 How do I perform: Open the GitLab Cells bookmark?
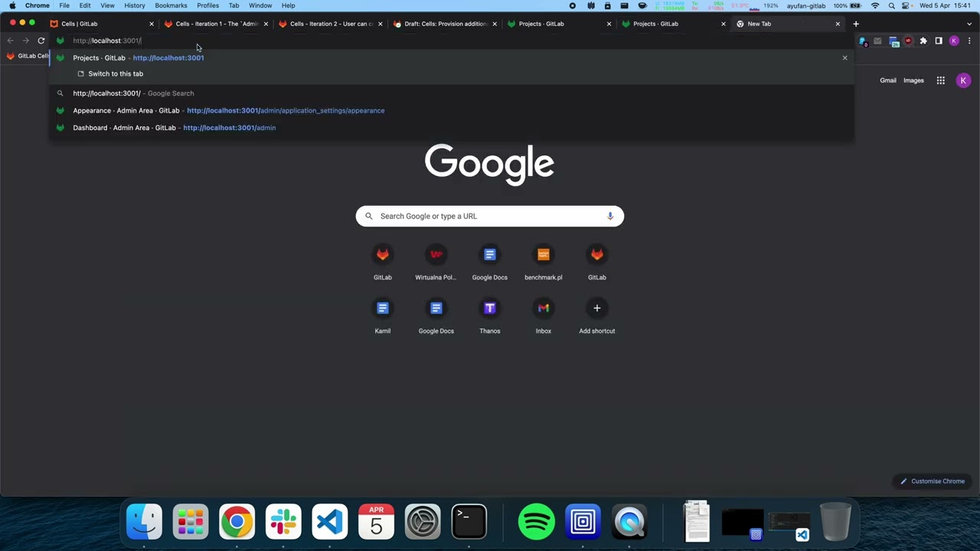28,56
